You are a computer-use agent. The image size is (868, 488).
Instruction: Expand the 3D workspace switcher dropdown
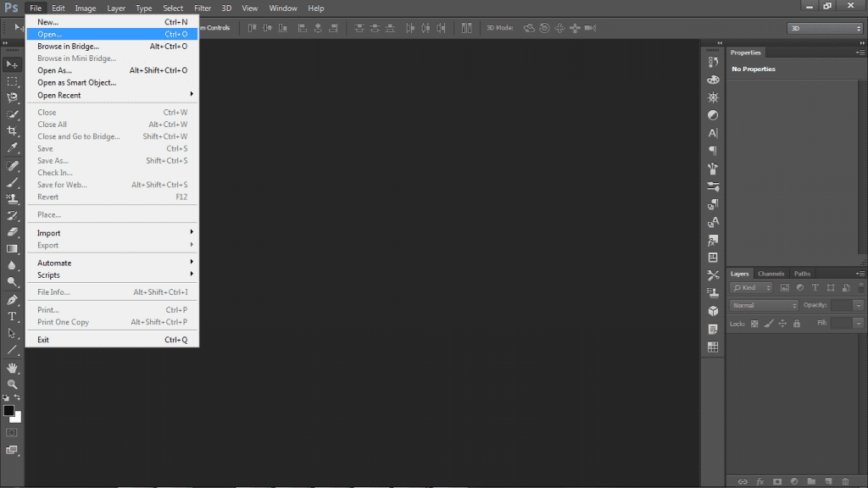click(x=824, y=28)
